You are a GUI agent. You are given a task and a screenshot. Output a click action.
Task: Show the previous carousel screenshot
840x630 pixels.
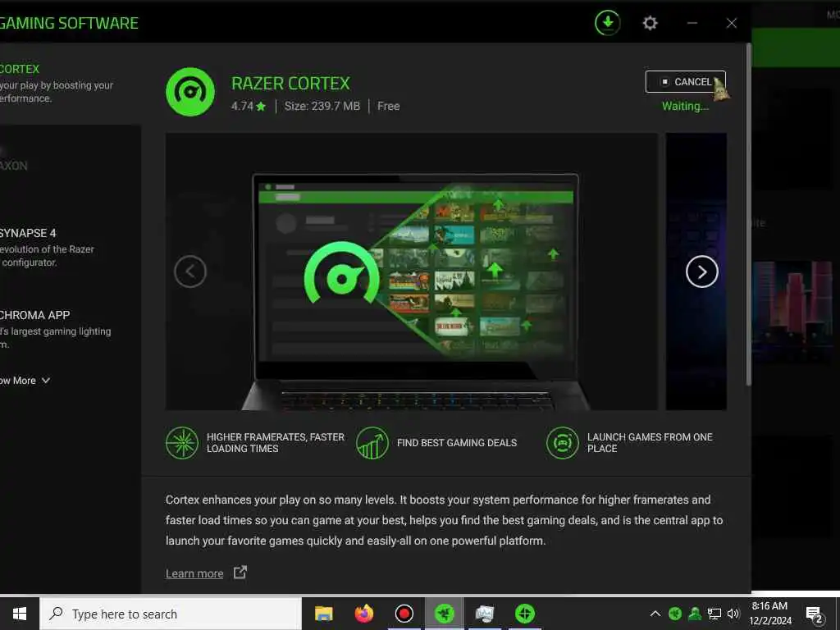pyautogui.click(x=190, y=272)
